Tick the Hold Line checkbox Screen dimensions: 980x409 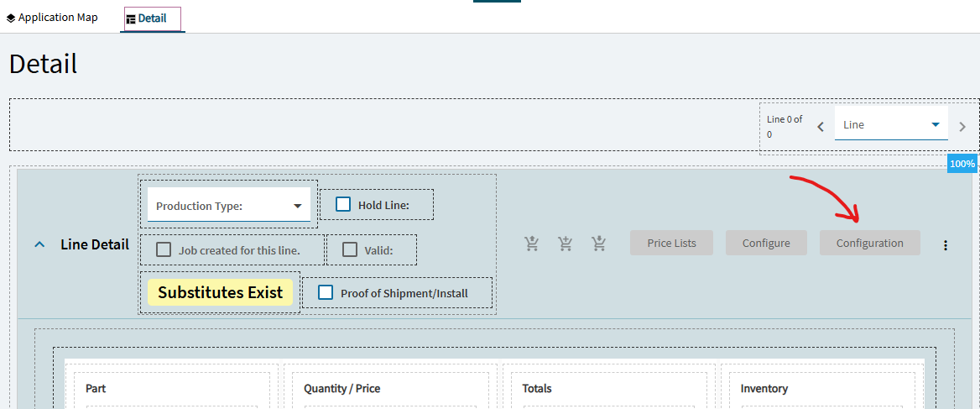(x=343, y=205)
